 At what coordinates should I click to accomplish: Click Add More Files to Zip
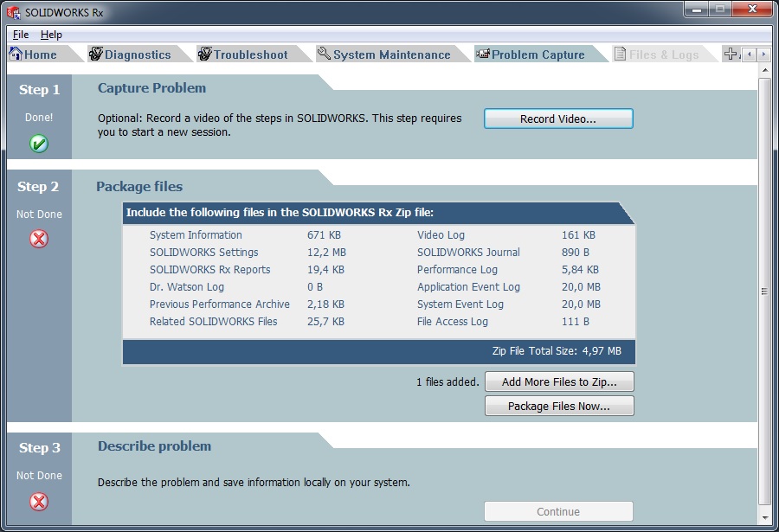(558, 381)
